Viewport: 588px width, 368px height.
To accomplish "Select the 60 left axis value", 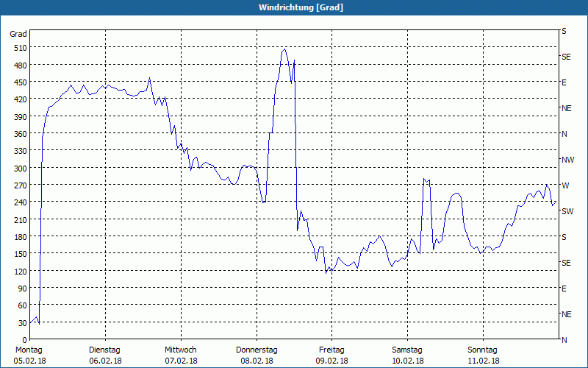I will [23, 305].
